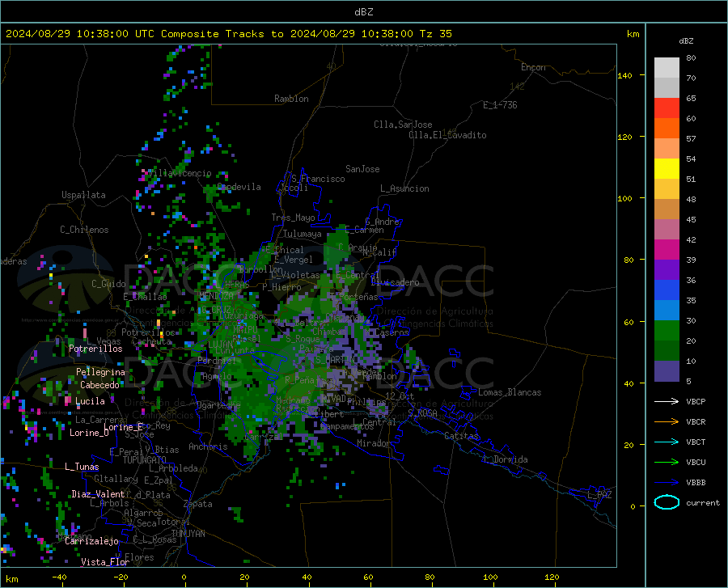Click the Lucila map label
The image size is (728, 588).
[90, 401]
